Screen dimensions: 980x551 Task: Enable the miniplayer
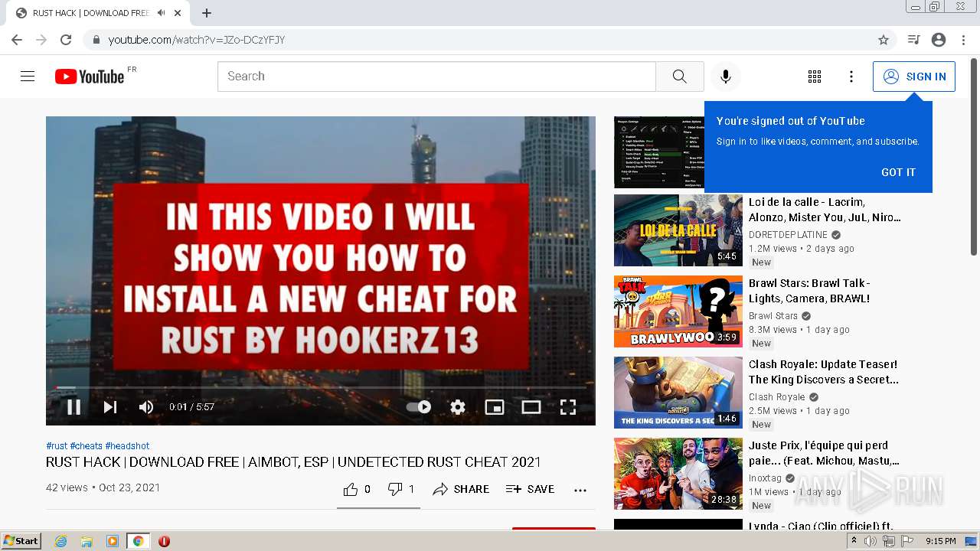[x=495, y=407]
